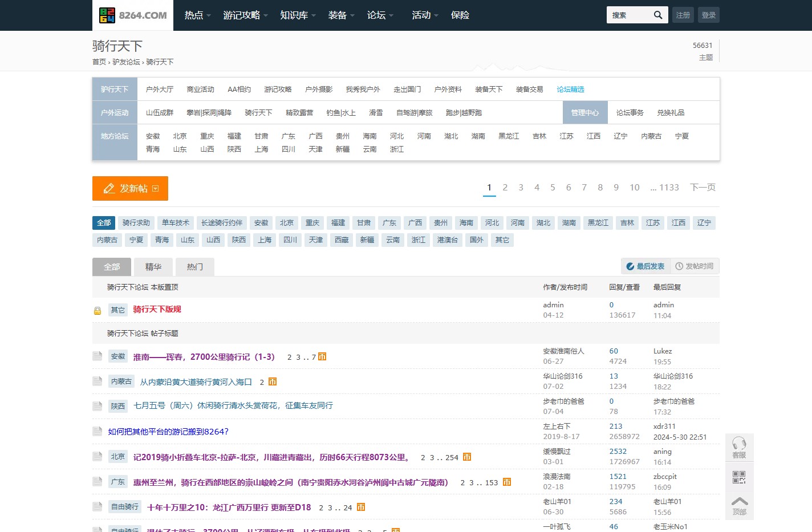This screenshot has width=812, height=532.
Task: Open 管理中心 category
Action: click(585, 113)
